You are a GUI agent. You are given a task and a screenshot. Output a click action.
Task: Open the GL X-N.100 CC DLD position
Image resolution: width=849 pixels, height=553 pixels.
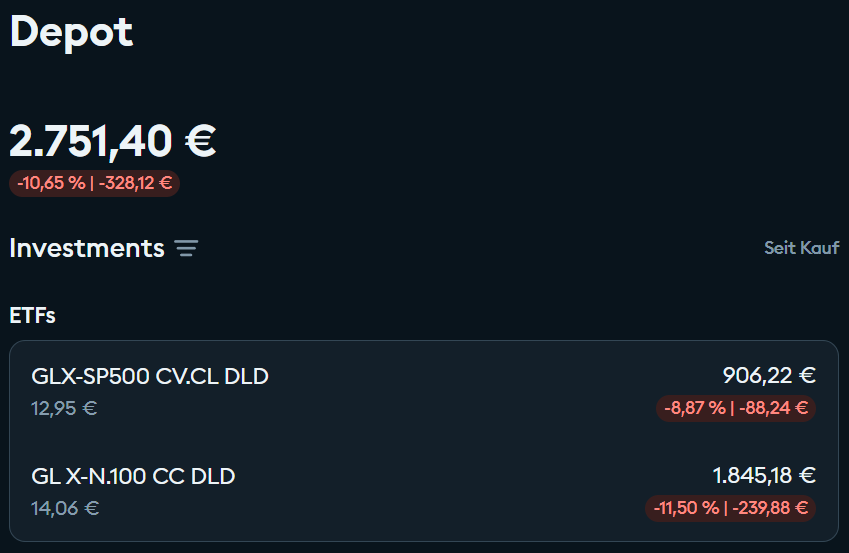click(x=133, y=476)
